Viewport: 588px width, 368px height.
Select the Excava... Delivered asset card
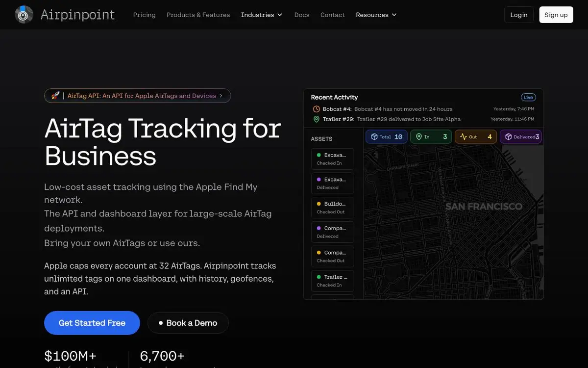(332, 184)
